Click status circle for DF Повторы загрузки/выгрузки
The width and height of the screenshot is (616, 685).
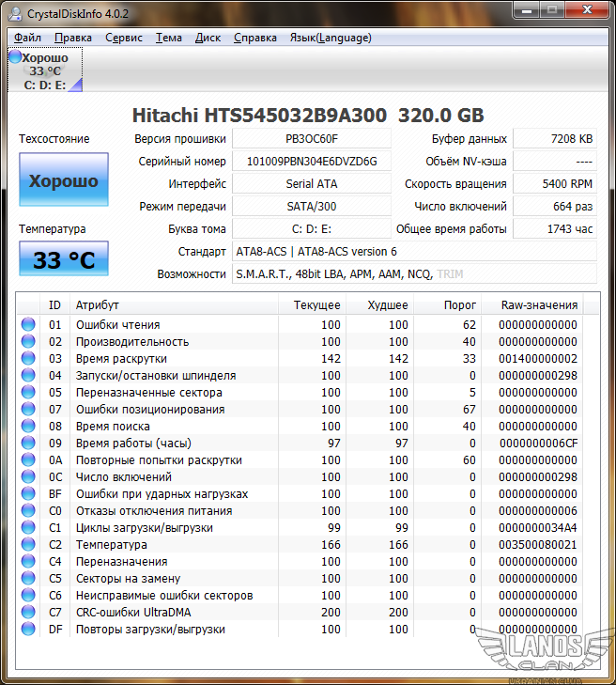[28, 629]
